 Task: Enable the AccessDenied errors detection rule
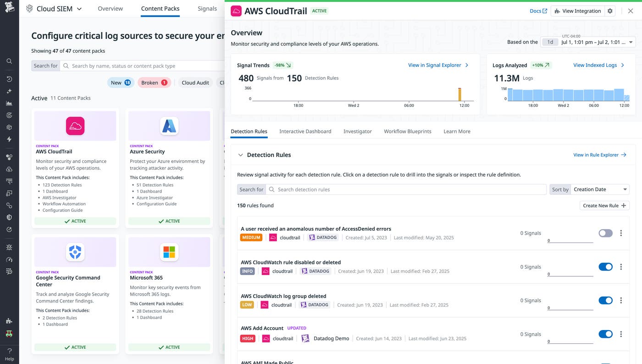pyautogui.click(x=605, y=233)
